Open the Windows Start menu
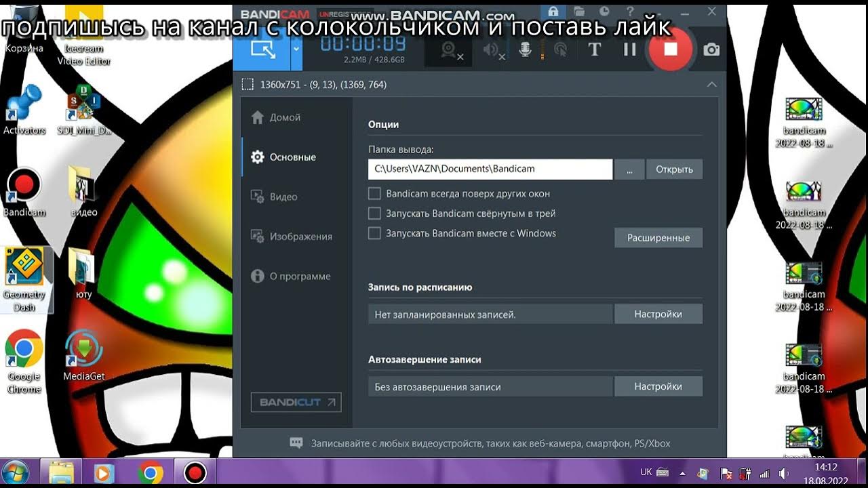This screenshot has width=868, height=488. pyautogui.click(x=15, y=472)
